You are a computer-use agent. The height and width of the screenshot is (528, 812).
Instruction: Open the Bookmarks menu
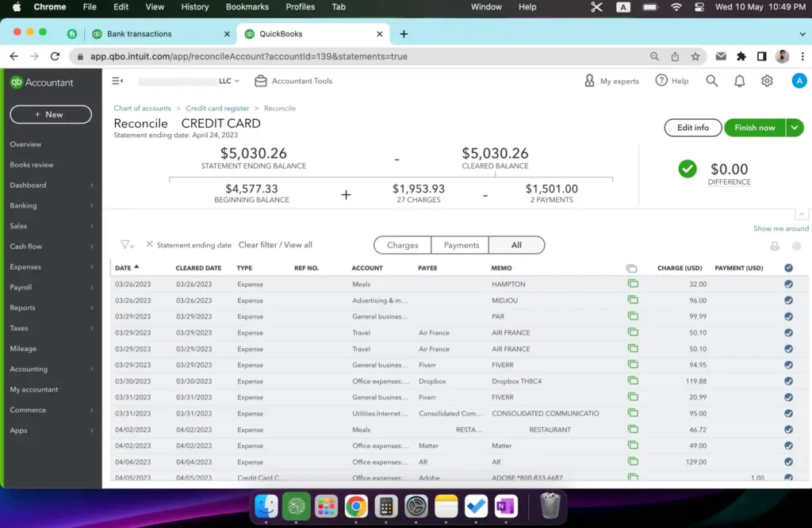(247, 6)
